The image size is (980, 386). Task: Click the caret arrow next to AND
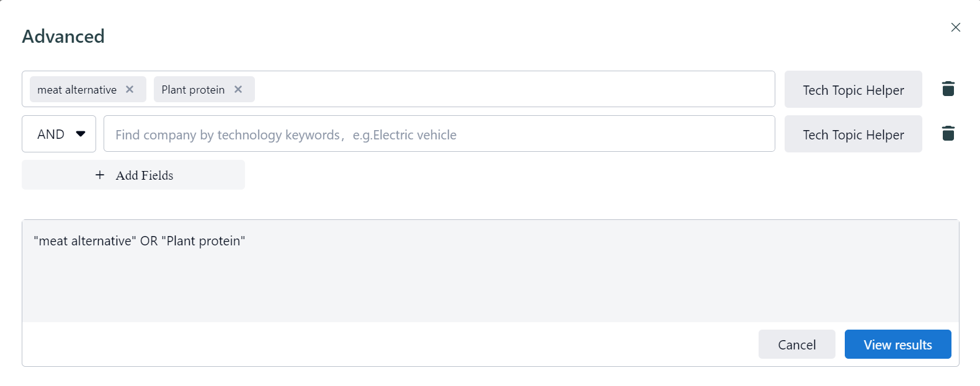click(x=81, y=134)
